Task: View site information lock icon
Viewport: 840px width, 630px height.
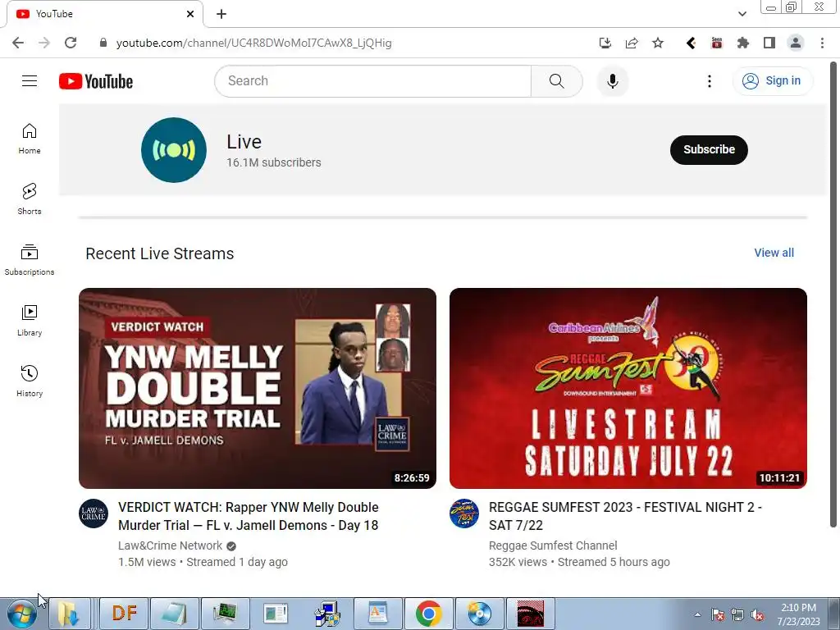Action: click(x=103, y=43)
